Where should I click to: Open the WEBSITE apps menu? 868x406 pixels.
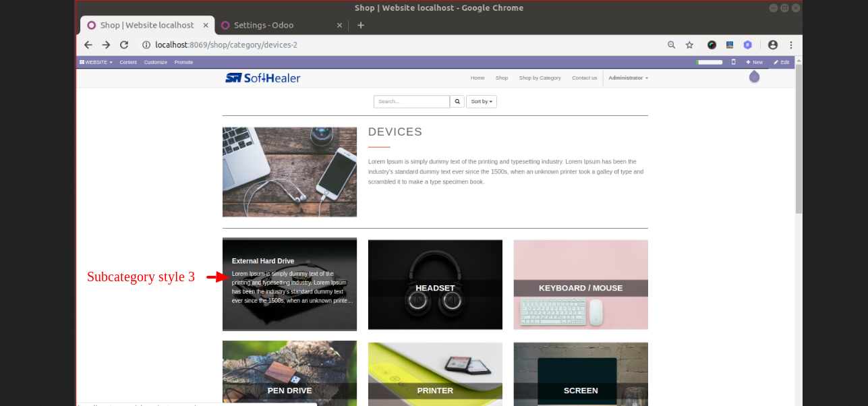96,62
